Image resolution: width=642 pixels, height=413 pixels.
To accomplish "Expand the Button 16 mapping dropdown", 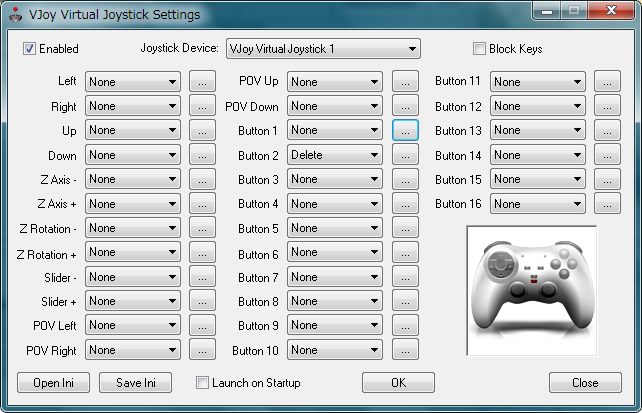I will click(538, 203).
